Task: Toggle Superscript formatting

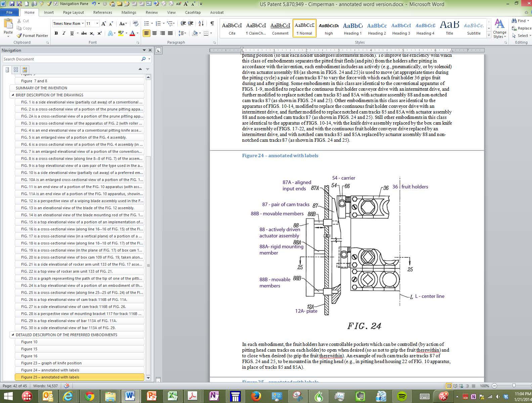Action: click(x=99, y=33)
